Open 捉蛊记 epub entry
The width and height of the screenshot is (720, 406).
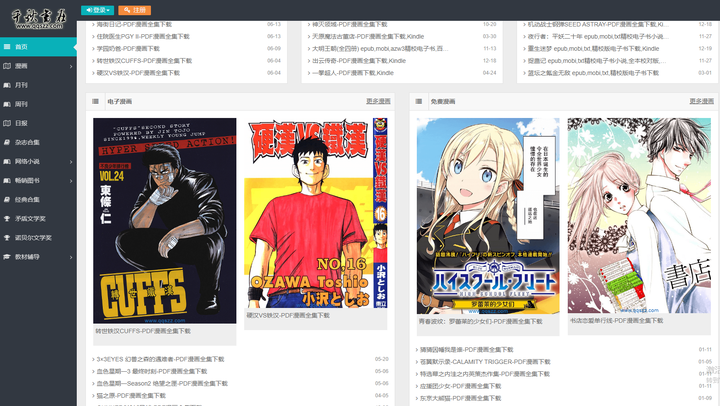tap(597, 61)
